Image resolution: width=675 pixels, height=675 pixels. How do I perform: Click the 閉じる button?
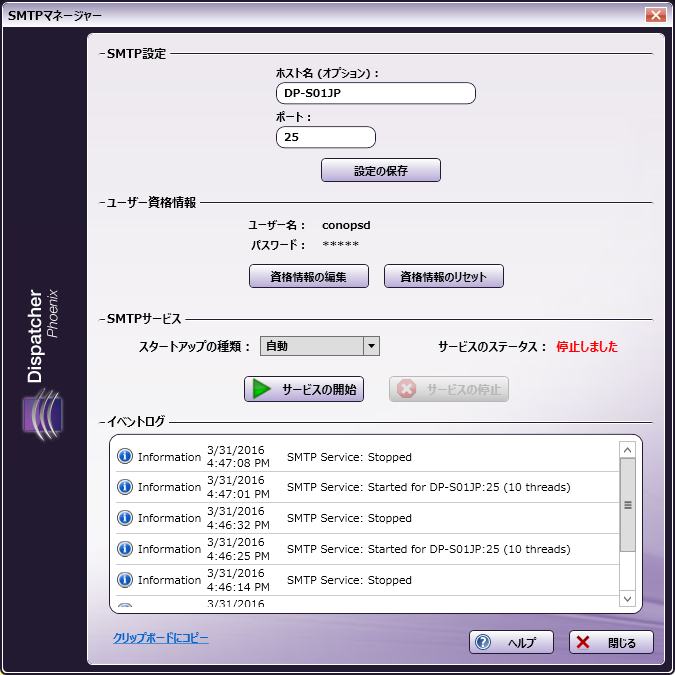[611, 642]
